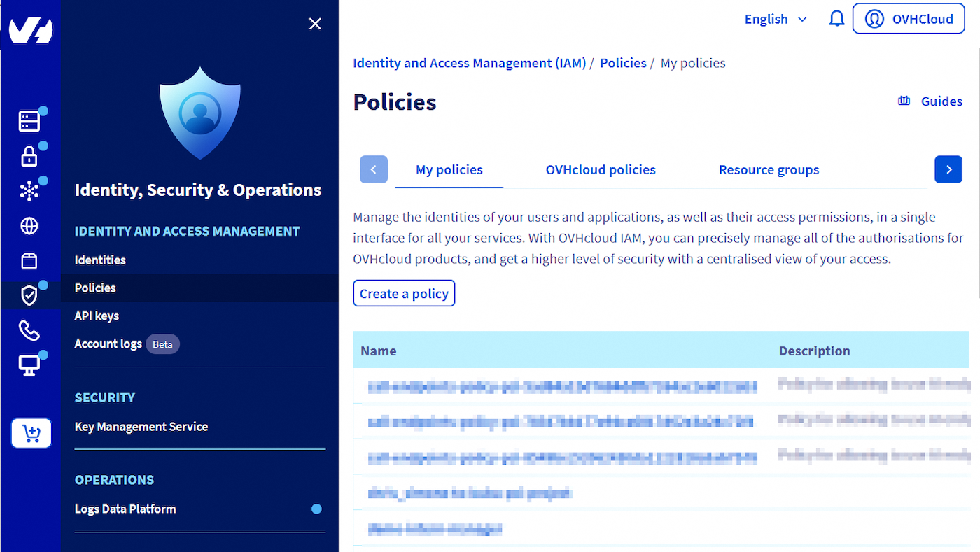This screenshot has width=980, height=552.
Task: Open the English language selector
Action: [x=774, y=19]
